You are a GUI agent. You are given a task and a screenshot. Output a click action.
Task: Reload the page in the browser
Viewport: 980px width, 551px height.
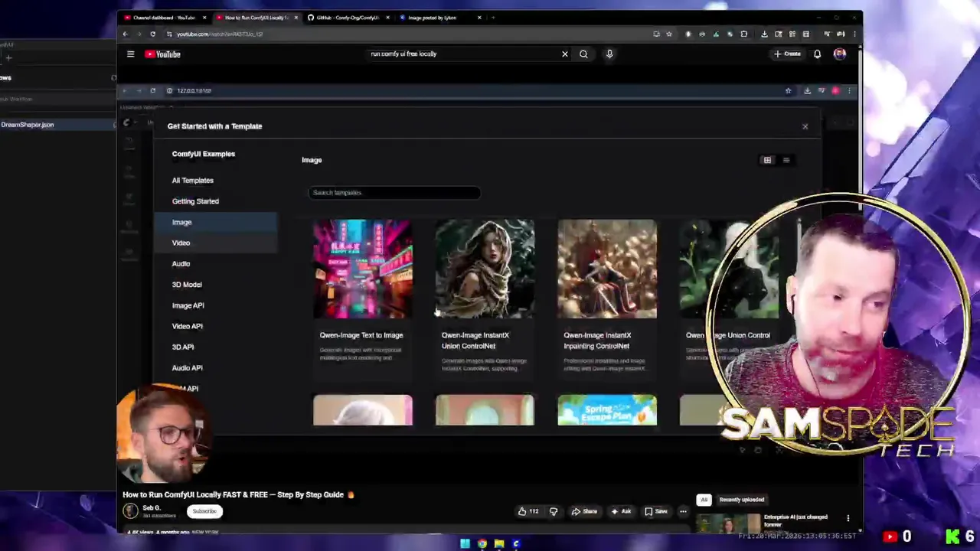coord(152,34)
